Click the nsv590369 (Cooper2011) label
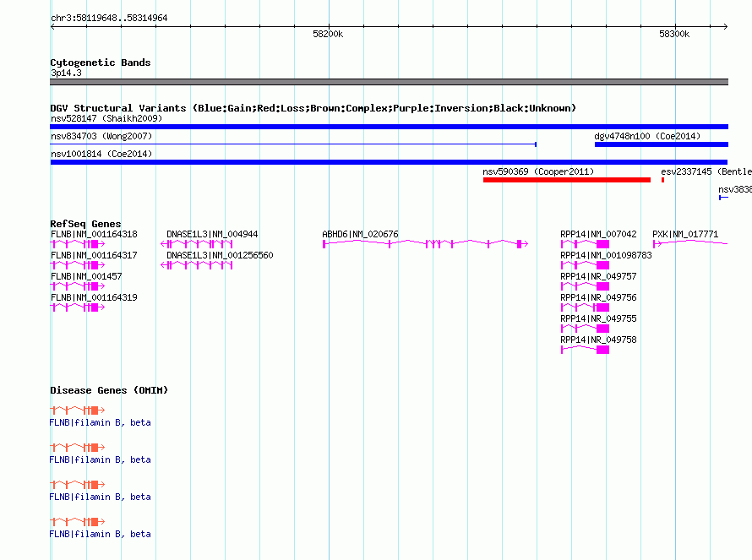Image resolution: width=752 pixels, height=560 pixels. [x=538, y=171]
